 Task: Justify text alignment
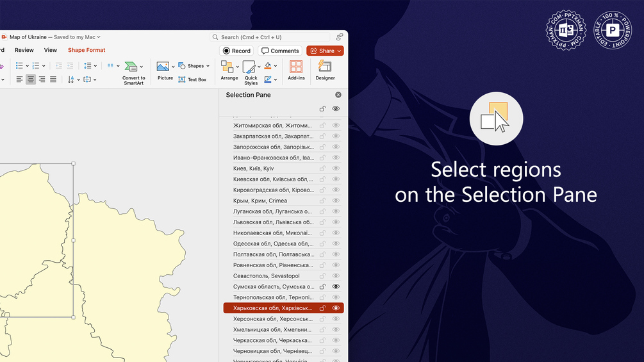pos(53,79)
